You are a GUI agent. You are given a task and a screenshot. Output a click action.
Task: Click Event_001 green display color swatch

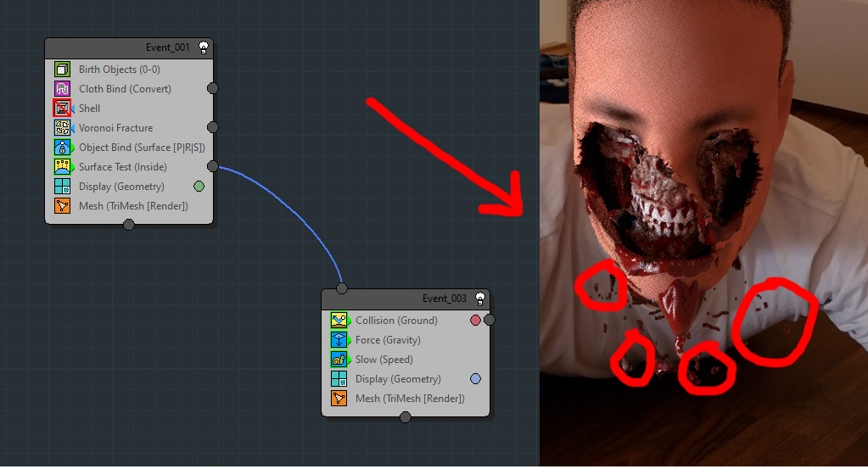click(199, 187)
